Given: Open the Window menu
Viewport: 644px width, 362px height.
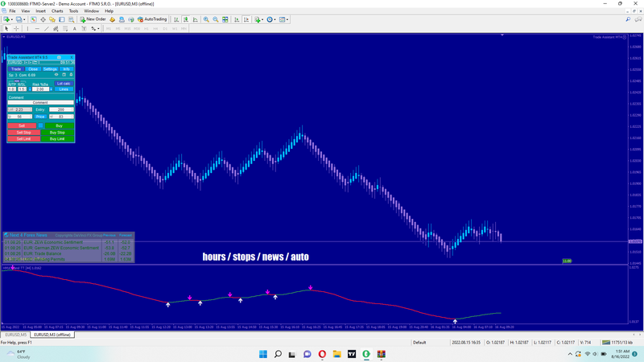Looking at the screenshot, I should 91,11.
